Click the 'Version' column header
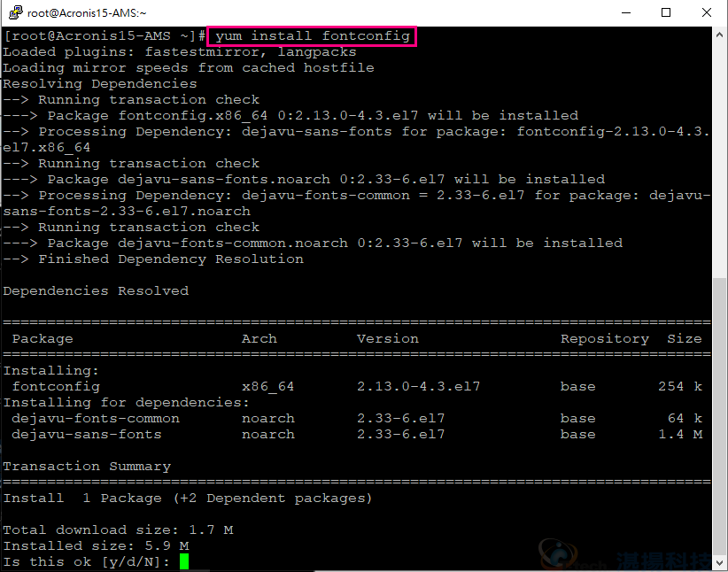Viewport: 728px width, 572px height. 388,338
